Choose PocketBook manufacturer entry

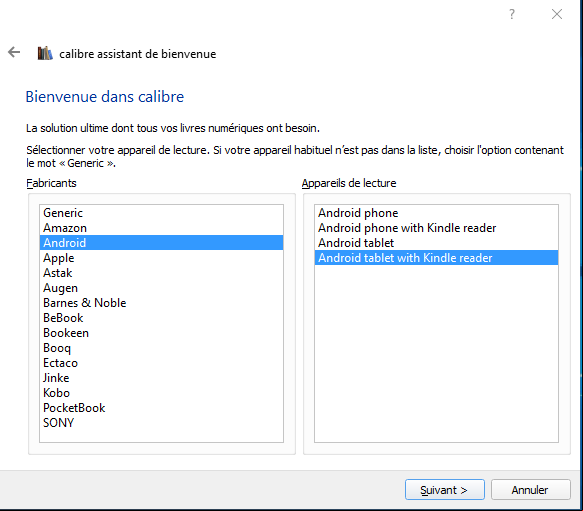161,408
